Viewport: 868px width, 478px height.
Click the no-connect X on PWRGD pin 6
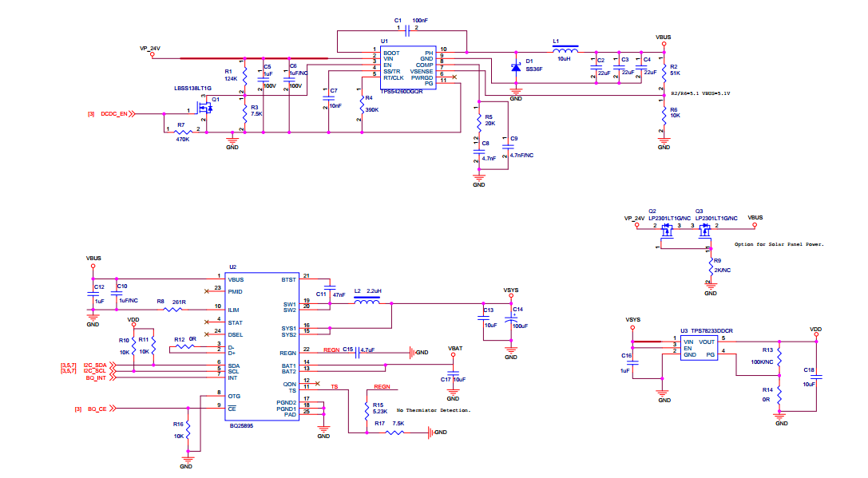click(454, 77)
